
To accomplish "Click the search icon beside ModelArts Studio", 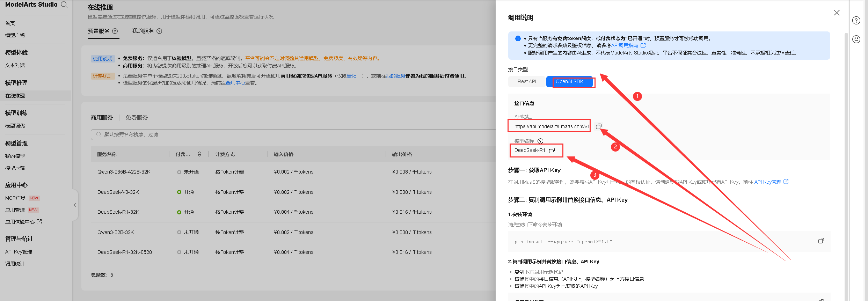I will point(64,5).
